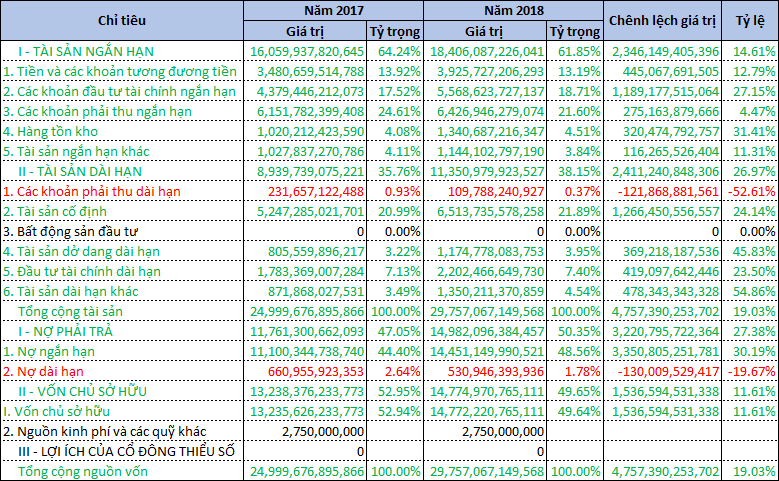
Task: Select the 'Chênh lệch giá trị' header
Action: pyautogui.click(x=662, y=20)
